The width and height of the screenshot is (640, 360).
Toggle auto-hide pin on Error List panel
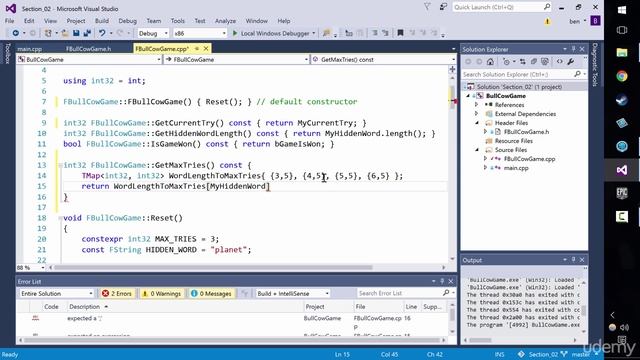pos(442,281)
